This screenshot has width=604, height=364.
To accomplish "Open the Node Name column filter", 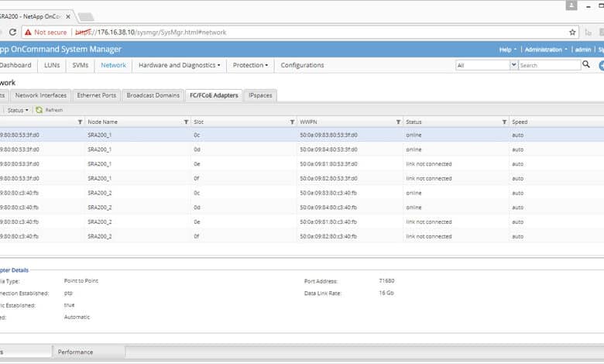I will coord(186,122).
